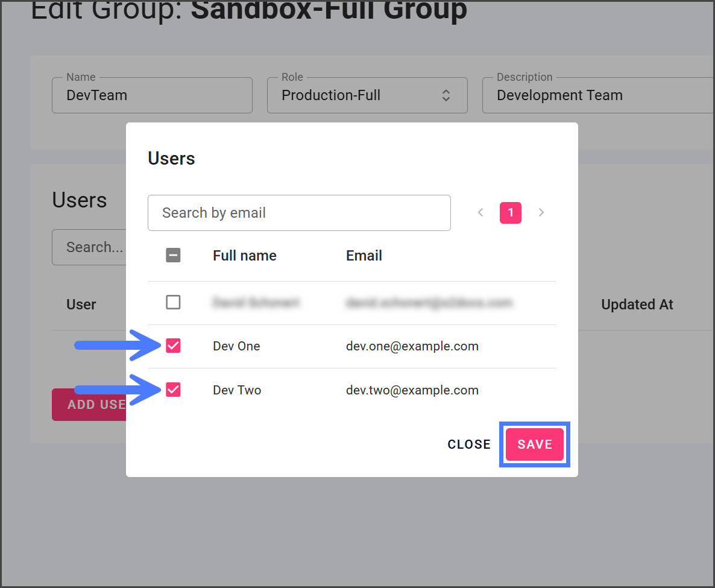Go to next page of users

click(x=541, y=212)
